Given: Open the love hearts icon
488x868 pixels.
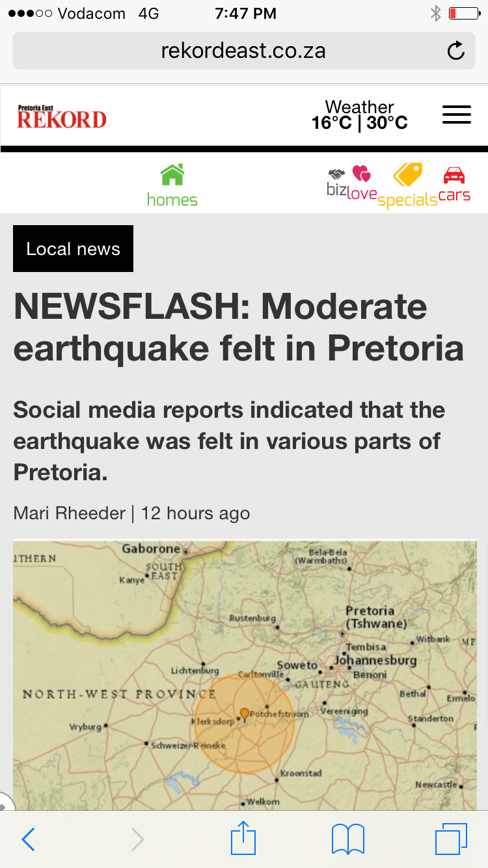Looking at the screenshot, I should (361, 174).
